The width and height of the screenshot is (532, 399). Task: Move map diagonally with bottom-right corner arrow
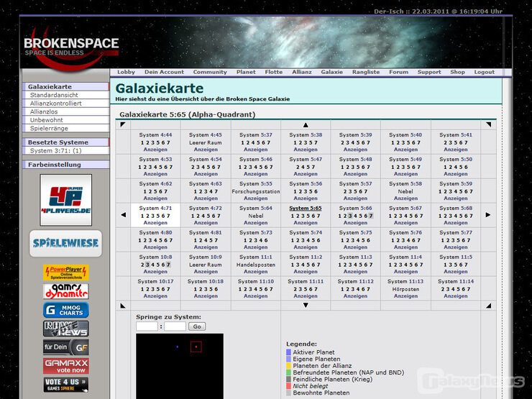488,306
